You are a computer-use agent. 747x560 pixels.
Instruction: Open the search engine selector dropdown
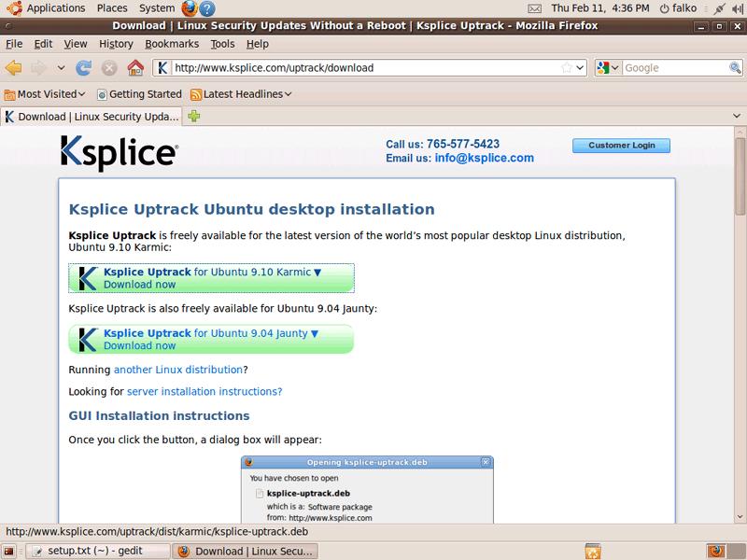coord(608,68)
